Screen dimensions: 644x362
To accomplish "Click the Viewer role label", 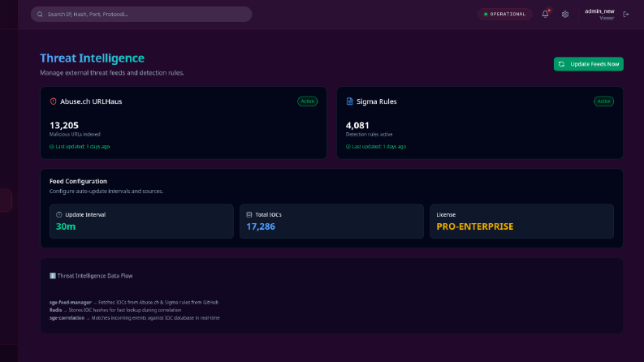I will (607, 19).
